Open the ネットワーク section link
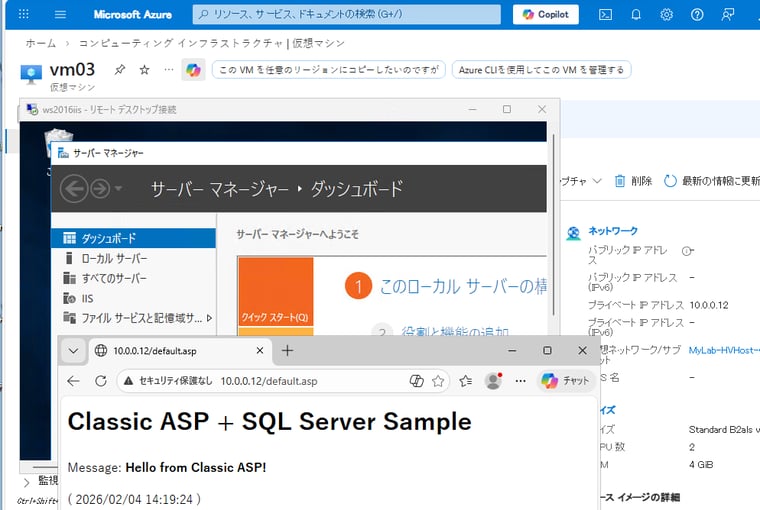The image size is (760, 510). [x=613, y=231]
